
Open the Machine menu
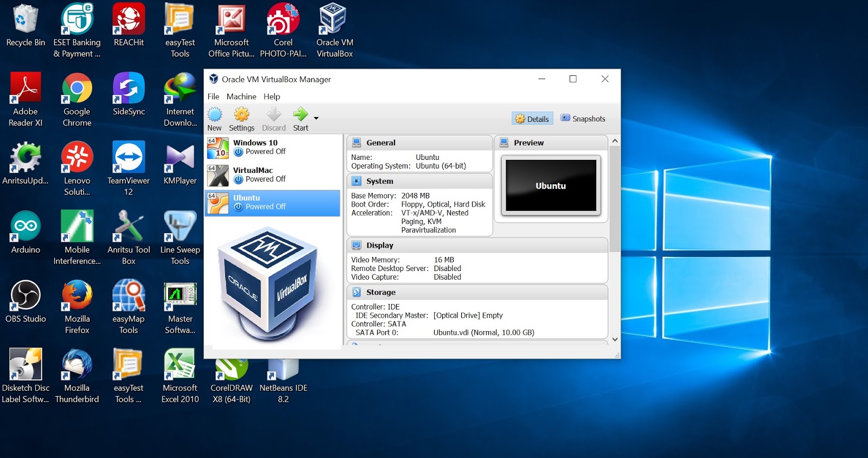[x=241, y=96]
